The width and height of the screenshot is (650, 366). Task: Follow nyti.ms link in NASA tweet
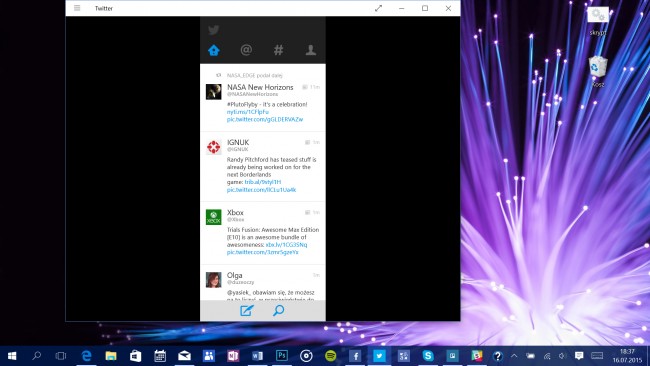point(247,112)
